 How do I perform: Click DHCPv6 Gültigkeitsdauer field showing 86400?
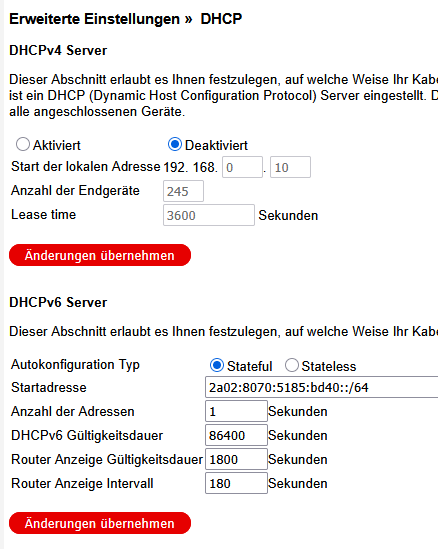pyautogui.click(x=236, y=435)
